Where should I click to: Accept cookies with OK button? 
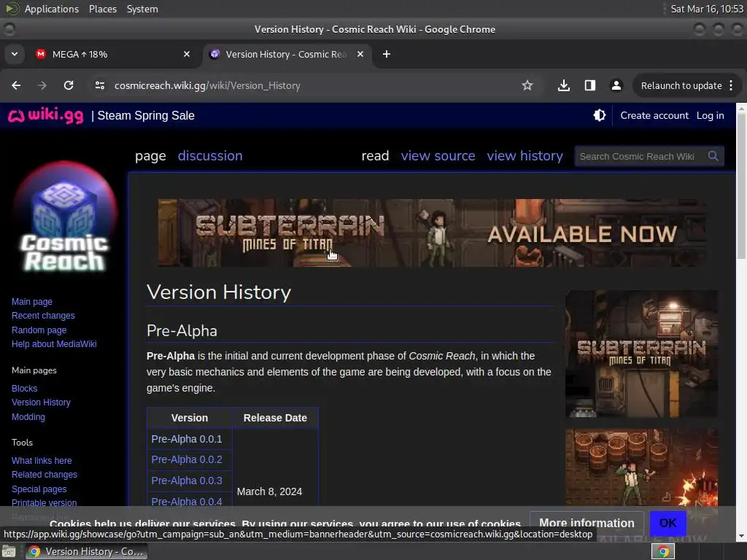click(x=668, y=523)
